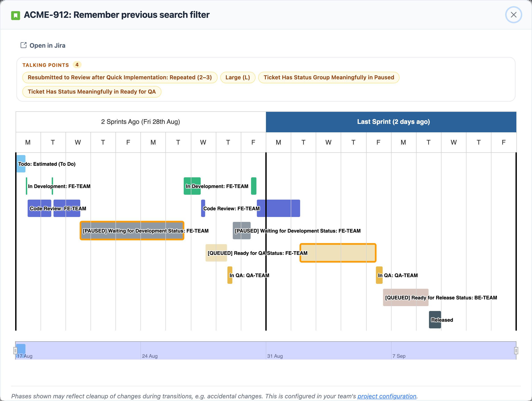
Task: Select the Last Sprint header
Action: click(391, 122)
